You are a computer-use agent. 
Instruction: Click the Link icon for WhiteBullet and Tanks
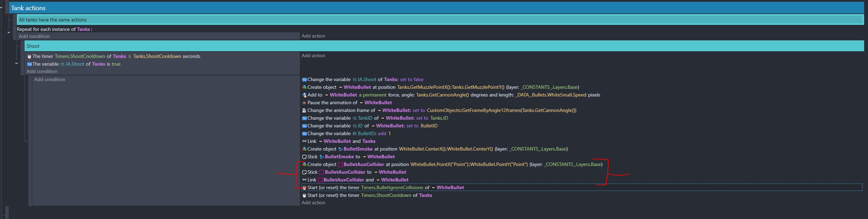coord(304,141)
